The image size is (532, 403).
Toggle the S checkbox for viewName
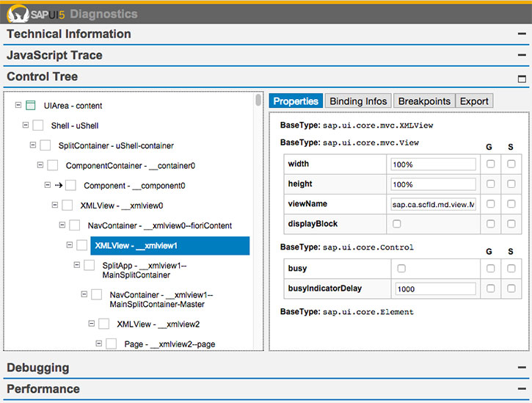tap(511, 204)
